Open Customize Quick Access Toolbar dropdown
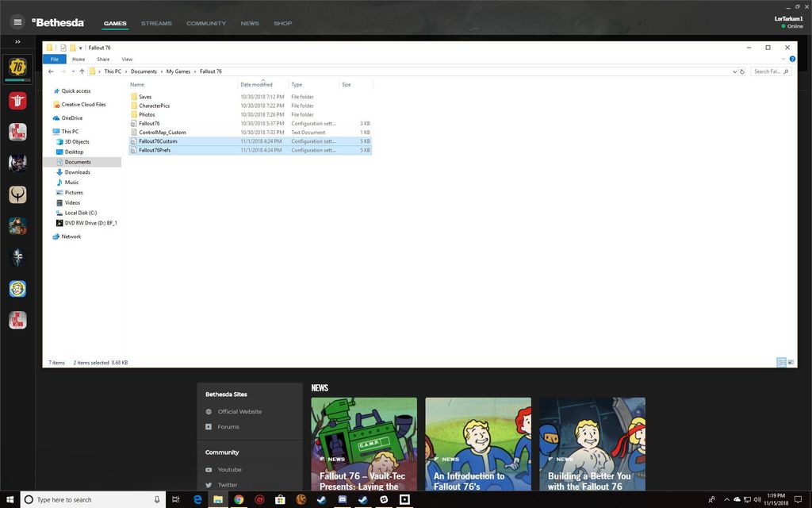 pos(80,48)
